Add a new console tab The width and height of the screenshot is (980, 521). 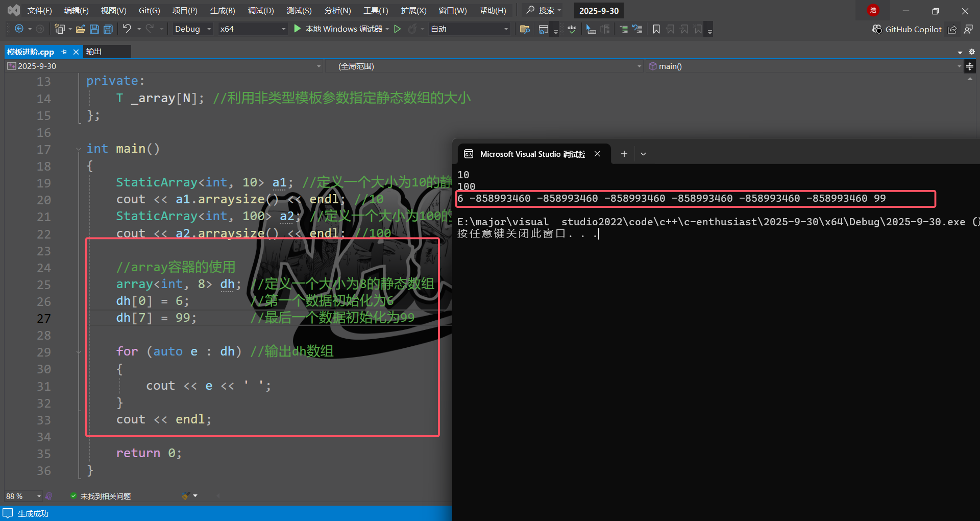point(624,154)
